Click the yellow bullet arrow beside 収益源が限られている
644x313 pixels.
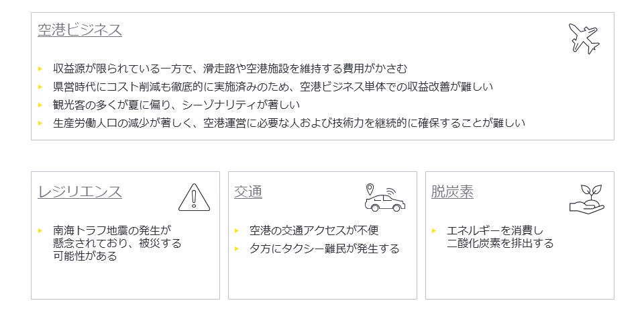[x=40, y=69]
